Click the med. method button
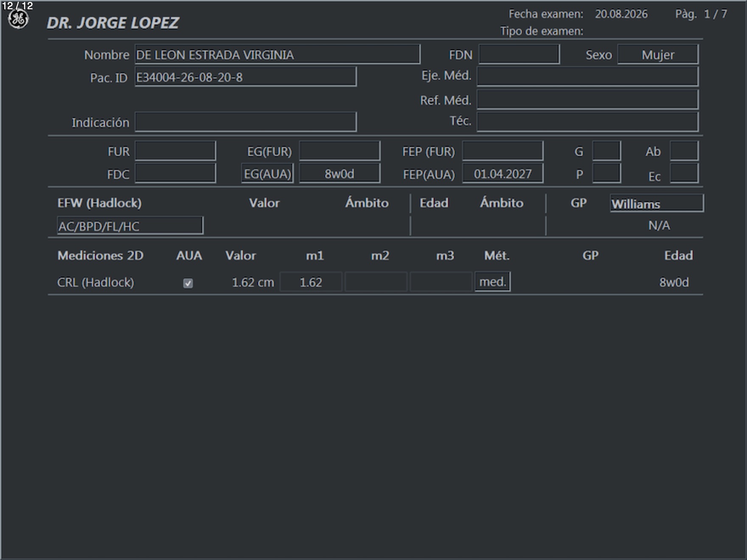This screenshot has height=560, width=747. pyautogui.click(x=492, y=282)
